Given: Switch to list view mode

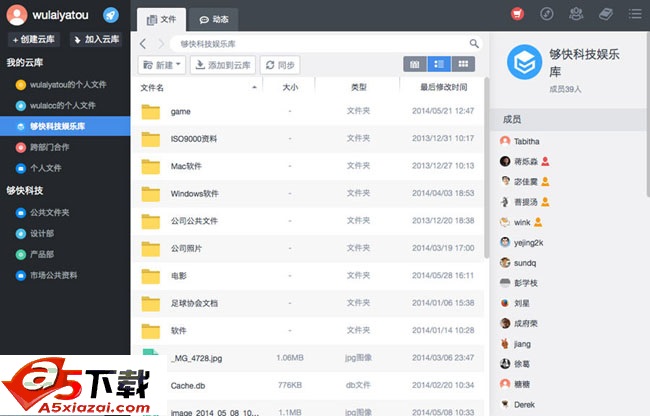Looking at the screenshot, I should 439,64.
